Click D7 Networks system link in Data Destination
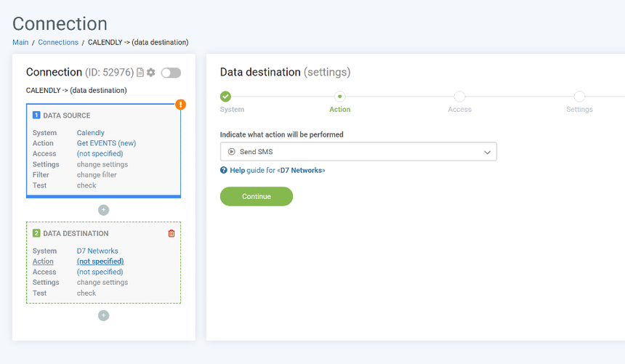The width and height of the screenshot is (625, 364). point(97,251)
